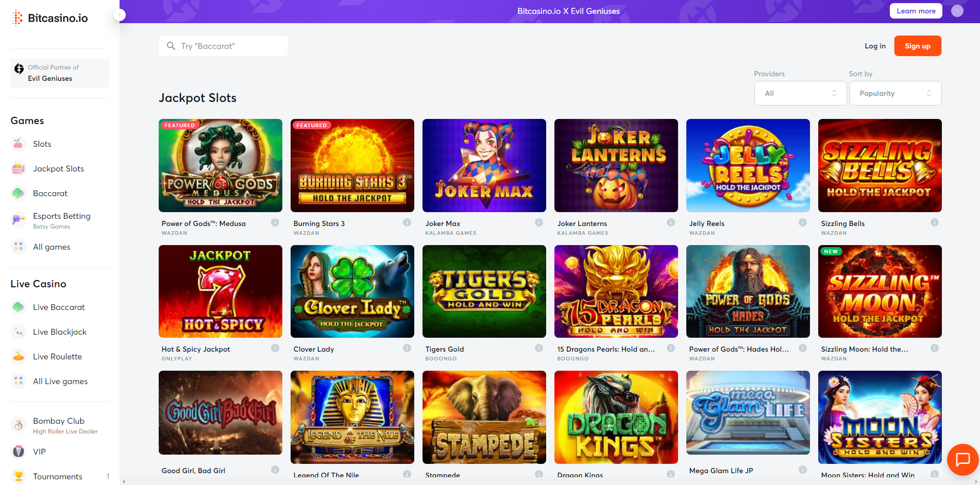This screenshot has width=980, height=485.
Task: Show info for 15 Dragons Pearls
Action: [671, 348]
